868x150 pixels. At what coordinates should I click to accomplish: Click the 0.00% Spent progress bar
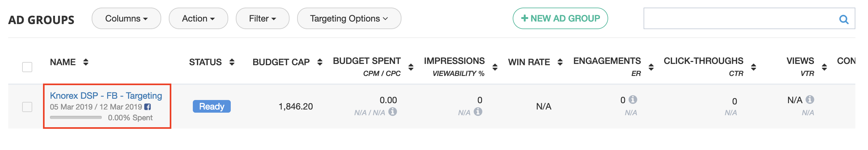point(76,118)
